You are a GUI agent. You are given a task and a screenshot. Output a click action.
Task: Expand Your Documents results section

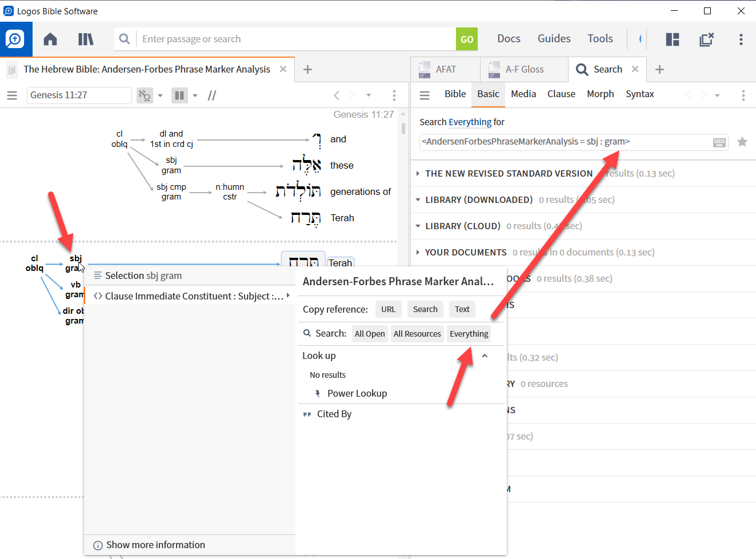[418, 253]
